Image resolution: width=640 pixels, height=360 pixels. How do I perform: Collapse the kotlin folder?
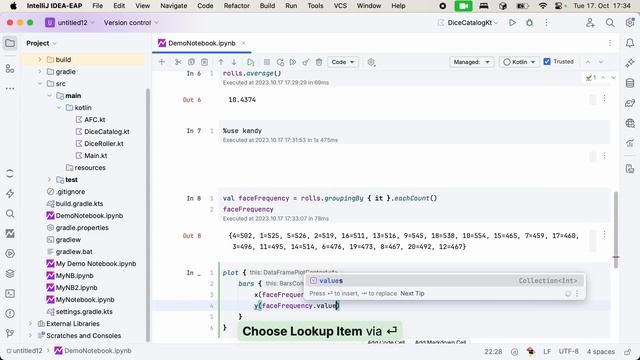(x=59, y=108)
